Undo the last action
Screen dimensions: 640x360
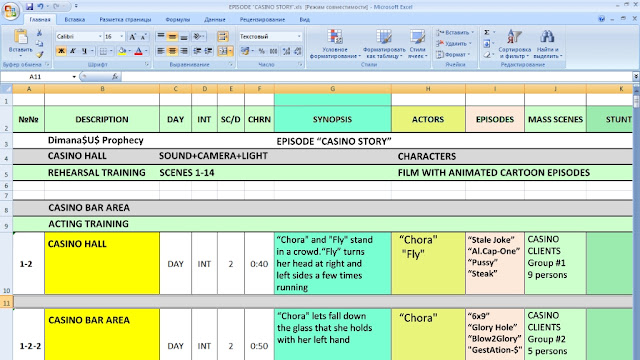tap(40, 7)
